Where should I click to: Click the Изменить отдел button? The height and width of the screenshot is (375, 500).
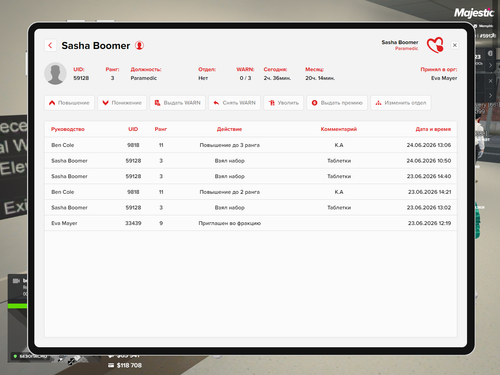(401, 103)
